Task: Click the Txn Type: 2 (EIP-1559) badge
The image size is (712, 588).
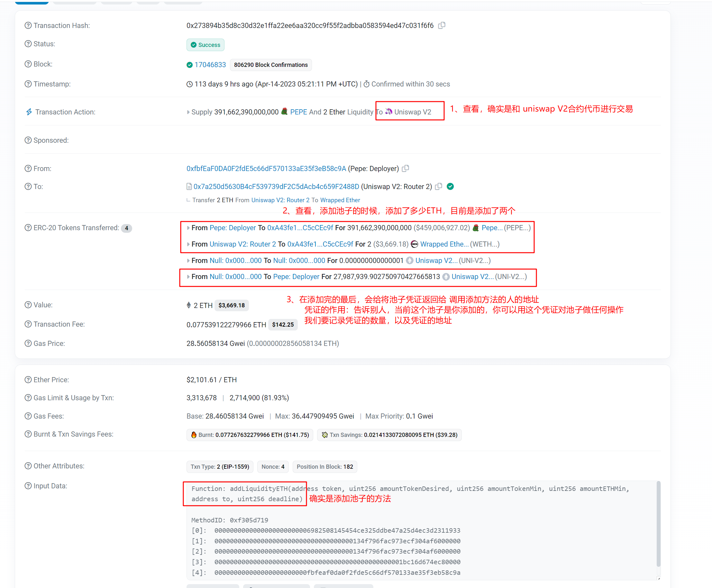Action: pos(220,466)
